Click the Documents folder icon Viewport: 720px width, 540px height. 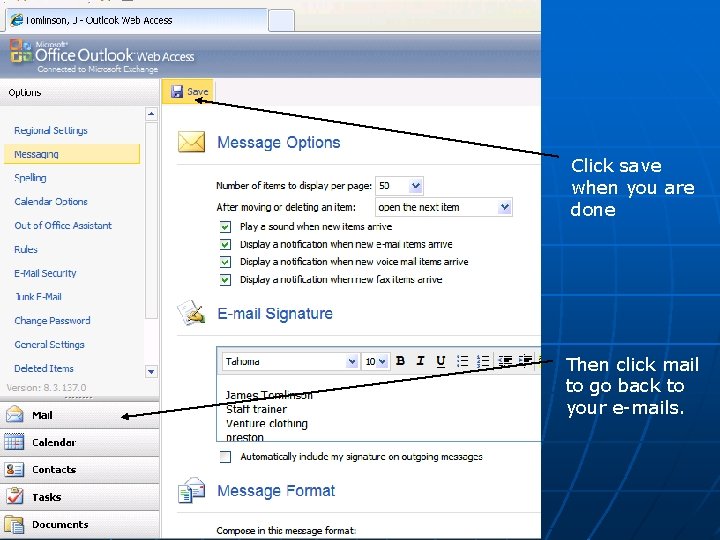14,524
